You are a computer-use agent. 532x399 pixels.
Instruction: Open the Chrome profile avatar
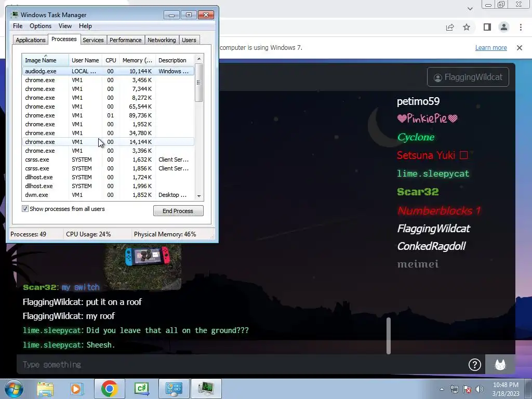pyautogui.click(x=504, y=27)
